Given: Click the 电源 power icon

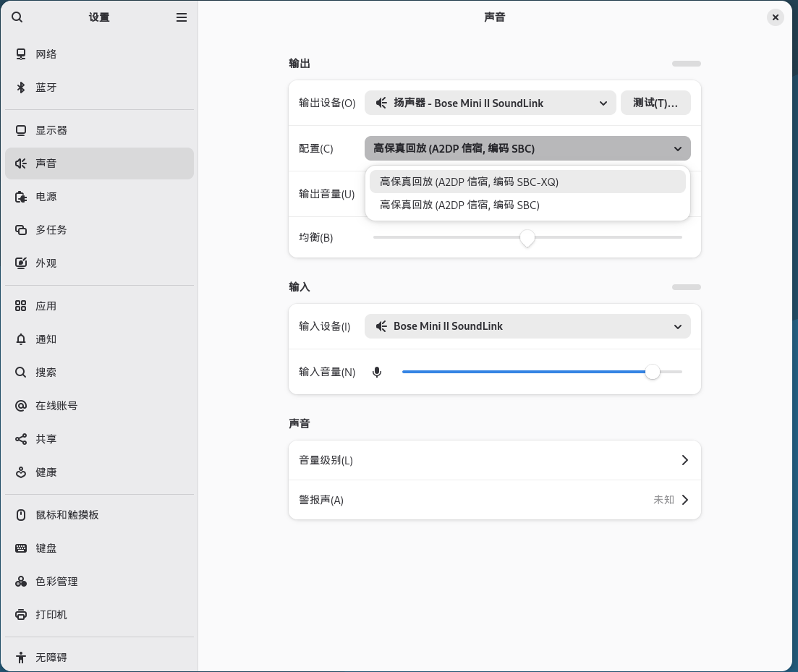Looking at the screenshot, I should pyautogui.click(x=21, y=197).
